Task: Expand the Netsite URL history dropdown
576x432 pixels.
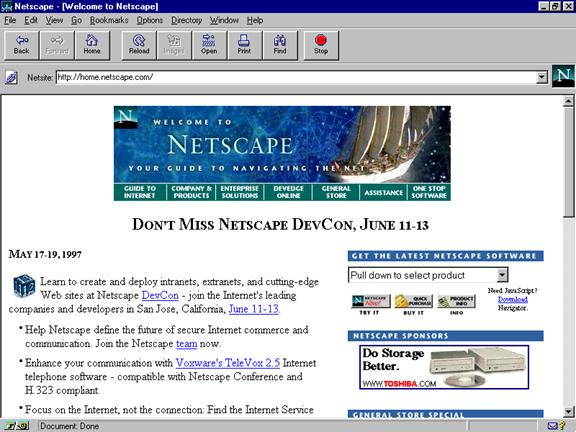Action: click(541, 78)
